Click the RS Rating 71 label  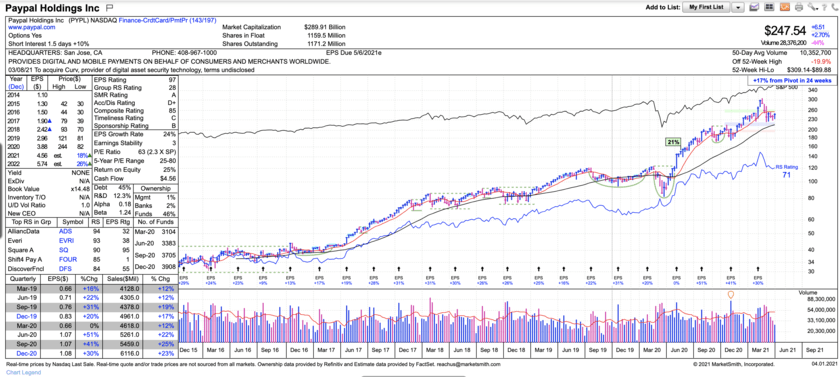(x=786, y=170)
